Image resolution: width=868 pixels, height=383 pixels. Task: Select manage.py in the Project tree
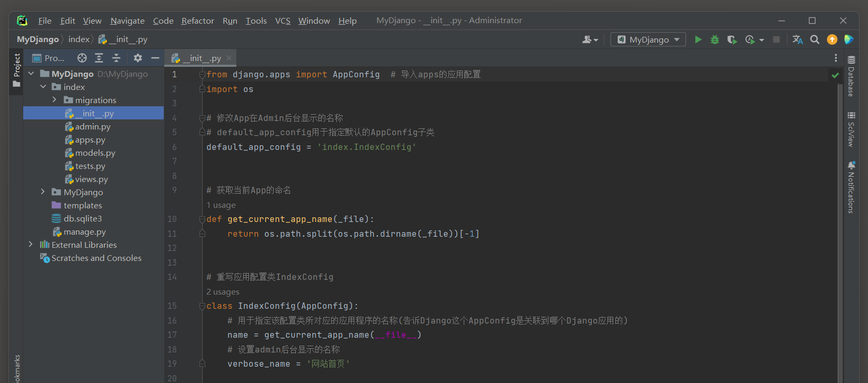[84, 232]
